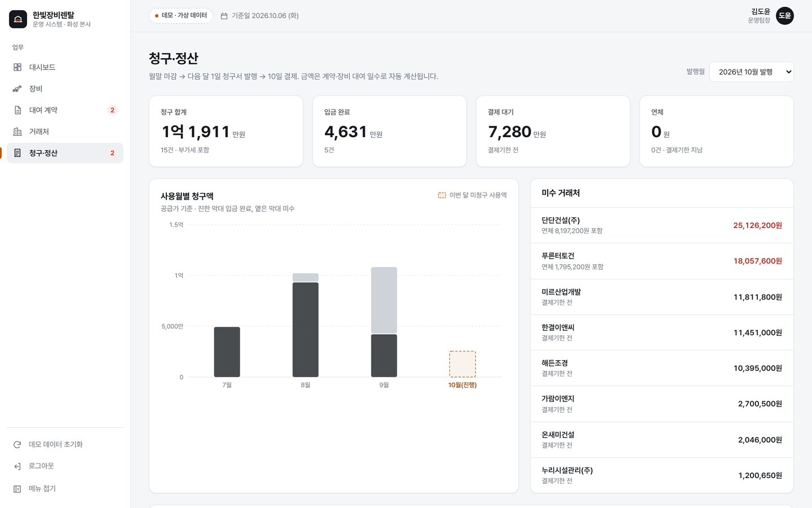
Task: Click the 데모 데이터 초기화 refresh icon
Action: pos(17,445)
